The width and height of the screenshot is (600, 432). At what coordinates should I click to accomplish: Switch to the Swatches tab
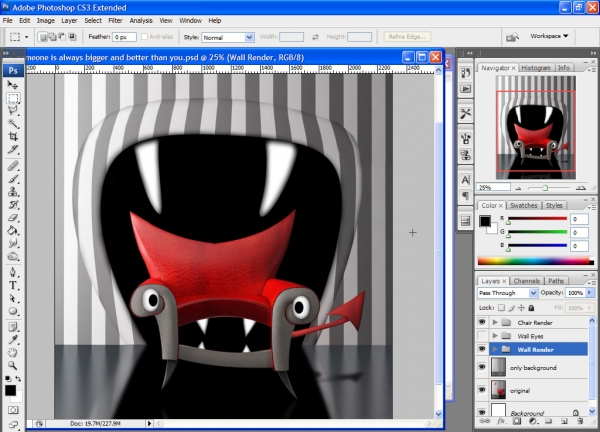tap(523, 205)
